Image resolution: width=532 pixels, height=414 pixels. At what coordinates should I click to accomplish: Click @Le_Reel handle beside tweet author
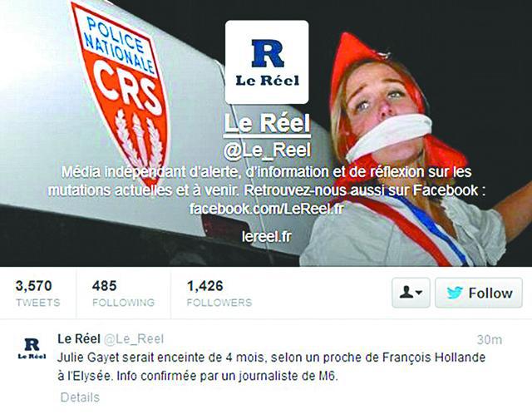(134, 339)
